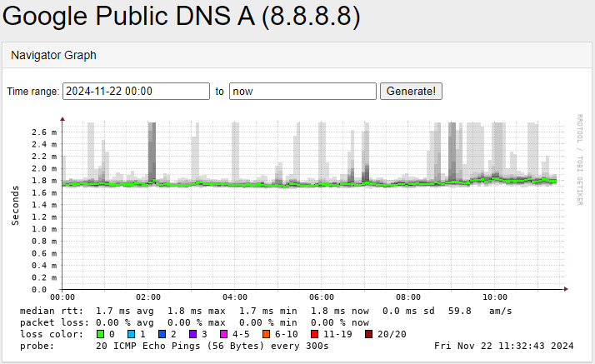Click the magenta 4-5 loss swatch
The image size is (595, 364).
(224, 334)
